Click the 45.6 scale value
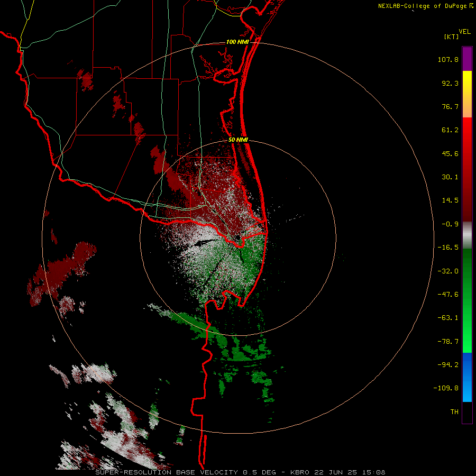Image resolution: width=476 pixels, height=476 pixels. [450, 153]
